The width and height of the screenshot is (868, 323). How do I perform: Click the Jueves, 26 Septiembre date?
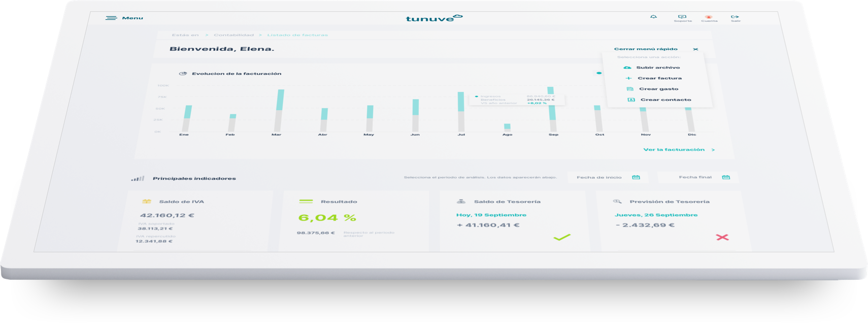[x=656, y=215]
